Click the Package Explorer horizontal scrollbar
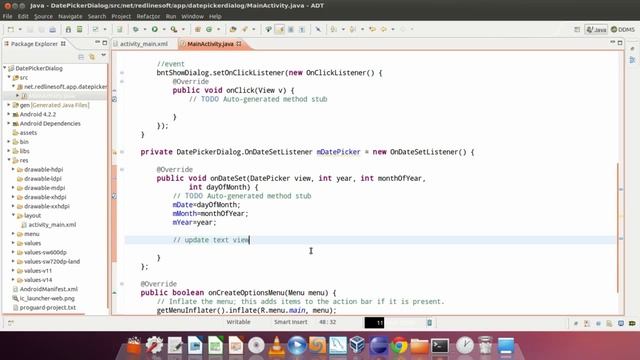Screen dimensions: 640x360 tap(44, 314)
